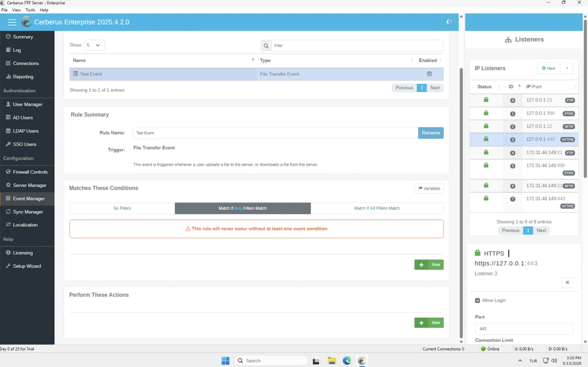Open the Tools menu
This screenshot has width=588, height=367.
click(x=30, y=10)
